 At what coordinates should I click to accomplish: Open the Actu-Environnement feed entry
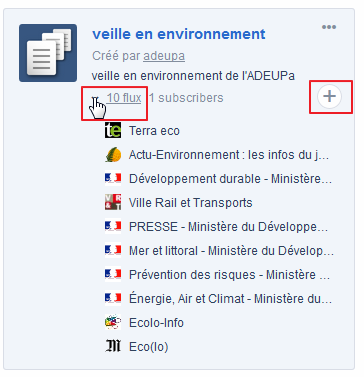tap(229, 155)
